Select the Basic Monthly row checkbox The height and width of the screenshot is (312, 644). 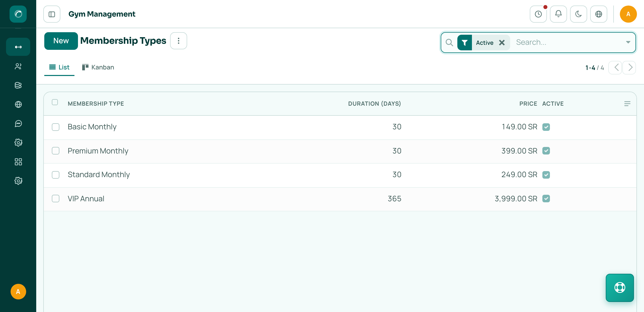(x=56, y=127)
